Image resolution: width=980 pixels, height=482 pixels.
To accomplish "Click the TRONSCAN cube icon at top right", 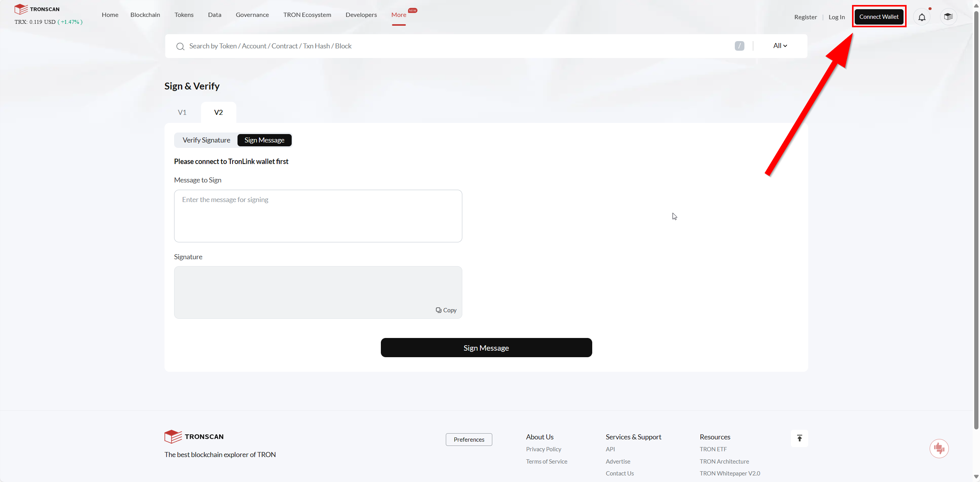I will click(948, 17).
